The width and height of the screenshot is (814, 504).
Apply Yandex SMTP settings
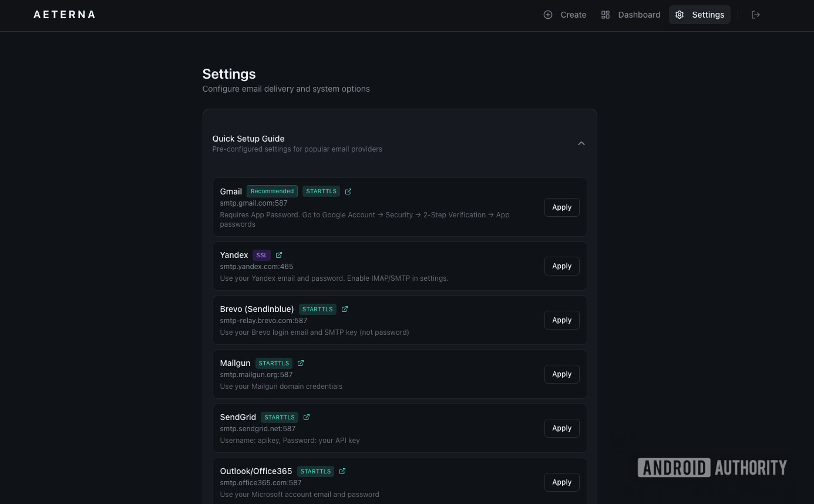tap(561, 266)
